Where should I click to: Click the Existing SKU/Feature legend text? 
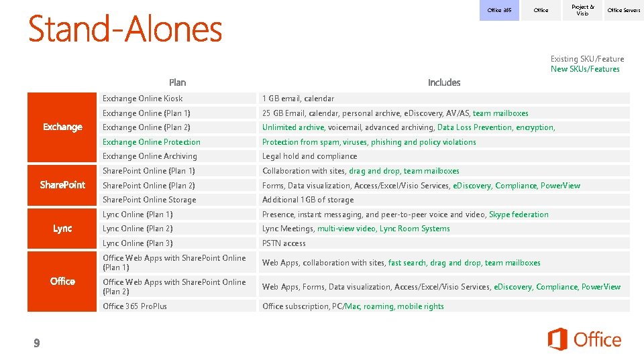coord(587,59)
